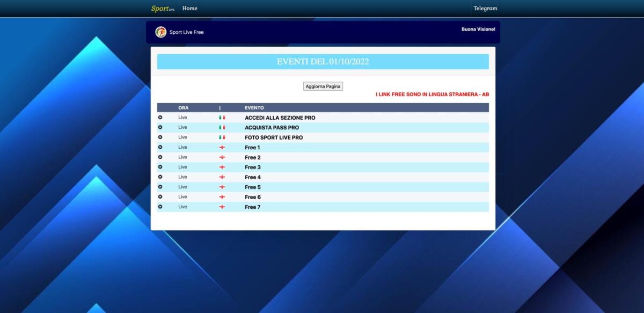
Task: Click the play icon next to Free 4
Action: (x=159, y=177)
